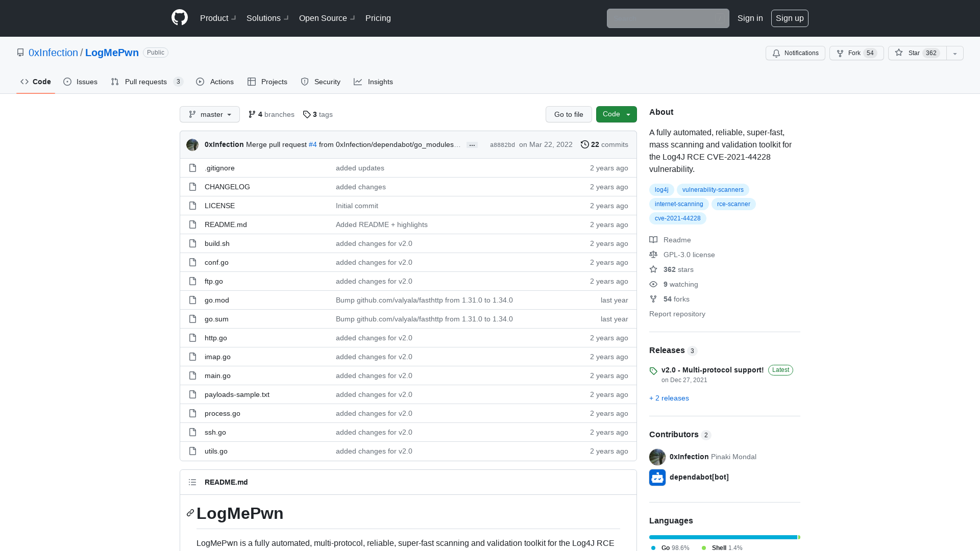Click the anchor link icon beside LogMePwn heading

coord(190,513)
